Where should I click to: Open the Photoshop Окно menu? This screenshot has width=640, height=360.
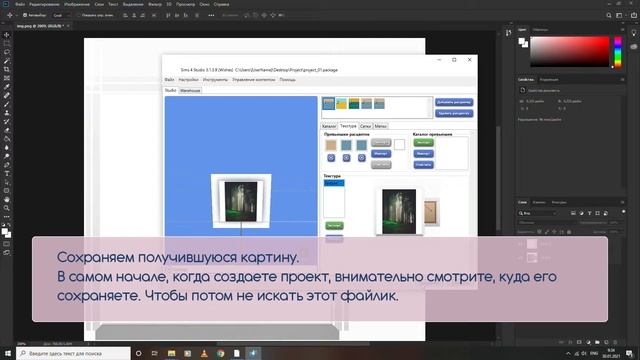tap(204, 4)
